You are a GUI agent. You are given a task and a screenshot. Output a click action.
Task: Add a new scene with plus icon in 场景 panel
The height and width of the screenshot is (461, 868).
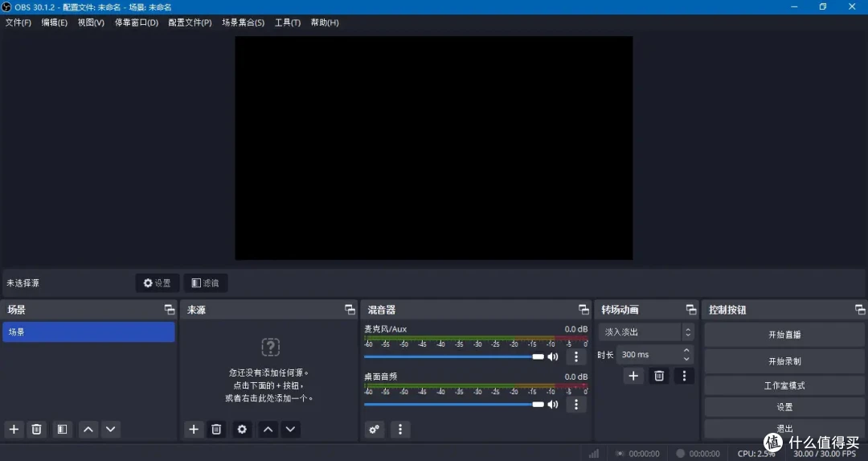tap(14, 430)
